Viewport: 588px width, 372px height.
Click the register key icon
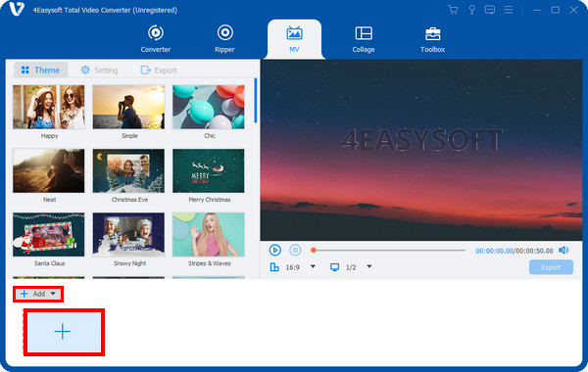(471, 10)
